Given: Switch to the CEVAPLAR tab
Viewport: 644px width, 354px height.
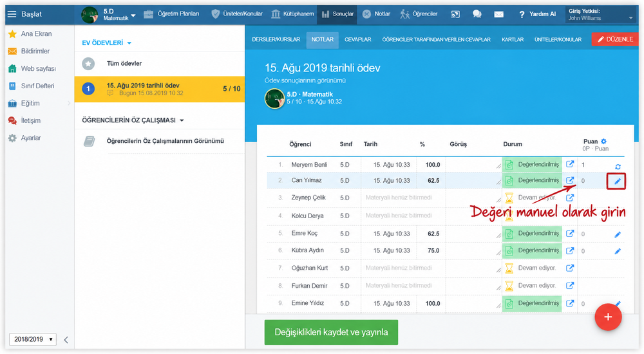Looking at the screenshot, I should [357, 39].
